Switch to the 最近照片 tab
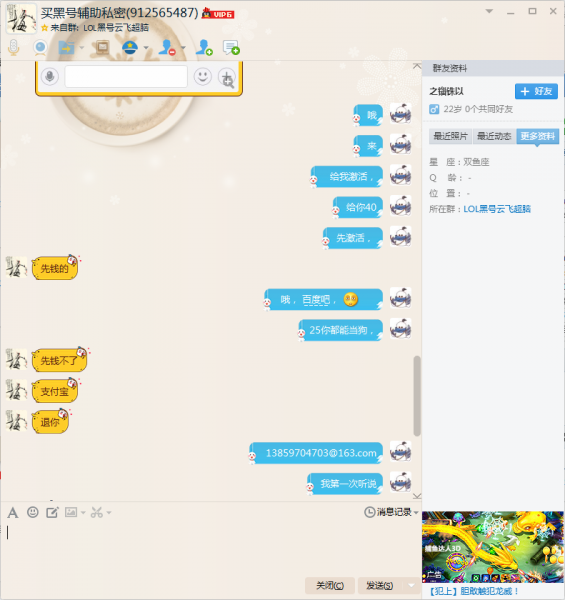 pos(450,136)
